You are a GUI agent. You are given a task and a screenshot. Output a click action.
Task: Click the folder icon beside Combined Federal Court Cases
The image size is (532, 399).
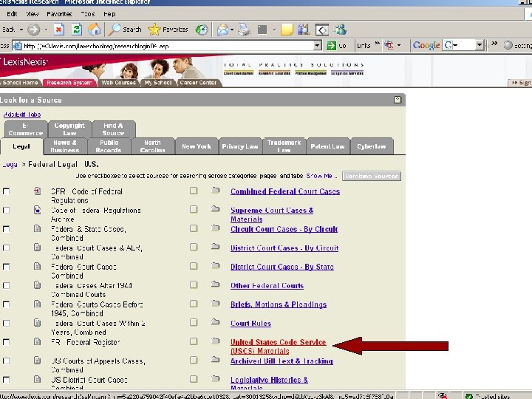(215, 191)
